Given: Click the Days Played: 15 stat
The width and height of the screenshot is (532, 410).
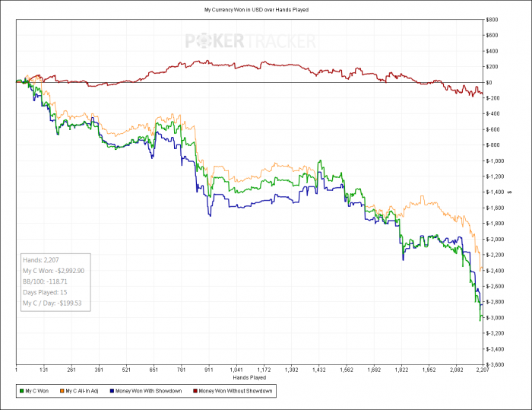Looking at the screenshot, I should (45, 292).
